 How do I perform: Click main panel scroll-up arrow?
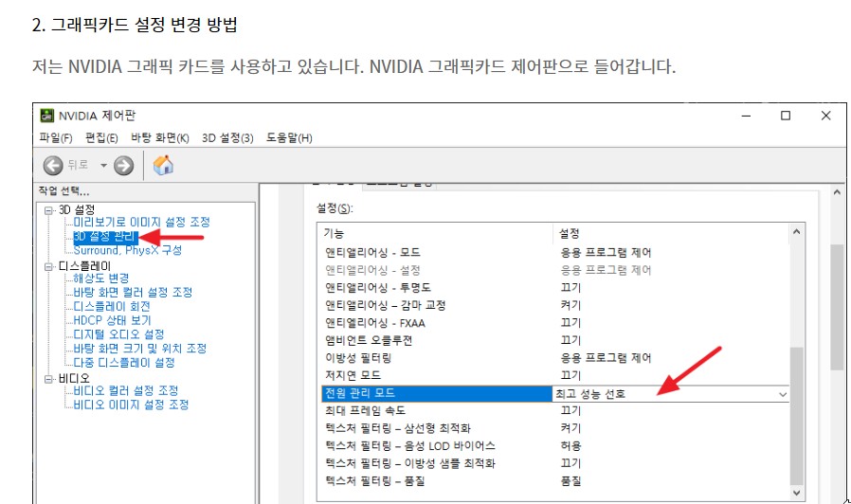pos(837,192)
